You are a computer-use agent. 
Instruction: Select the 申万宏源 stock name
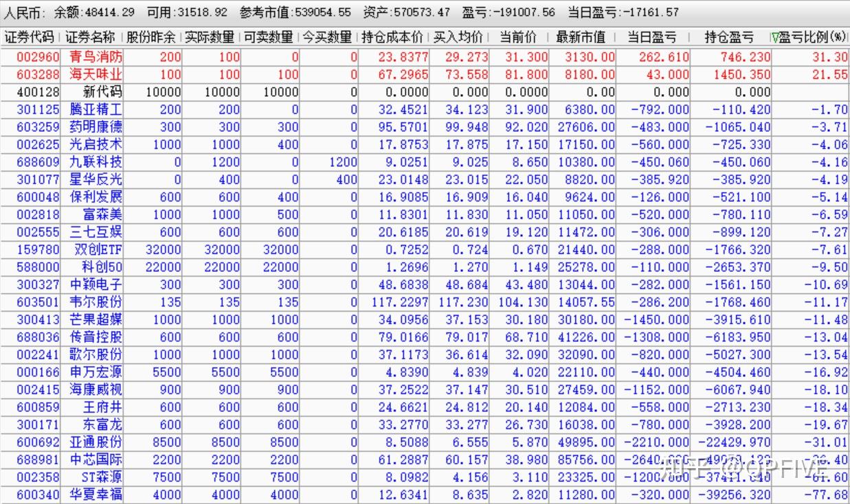(96, 372)
